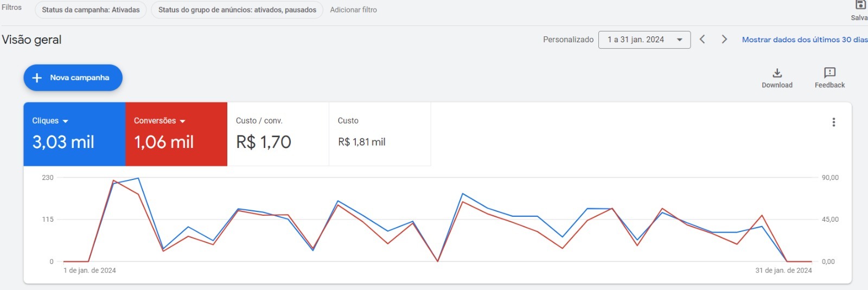The height and width of the screenshot is (290, 868).
Task: Click the Personalizado label
Action: click(x=568, y=40)
